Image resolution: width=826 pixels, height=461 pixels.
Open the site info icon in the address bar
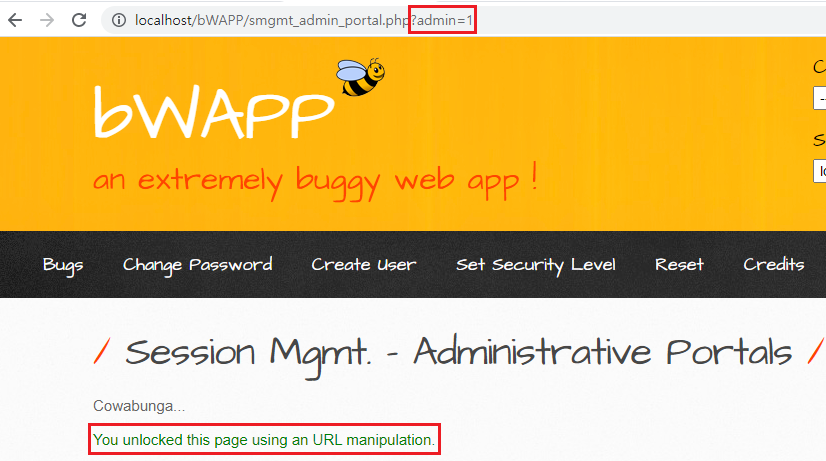pyautogui.click(x=119, y=20)
